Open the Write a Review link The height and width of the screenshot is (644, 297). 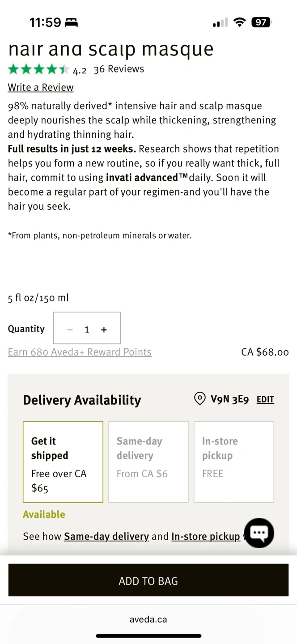pos(41,88)
